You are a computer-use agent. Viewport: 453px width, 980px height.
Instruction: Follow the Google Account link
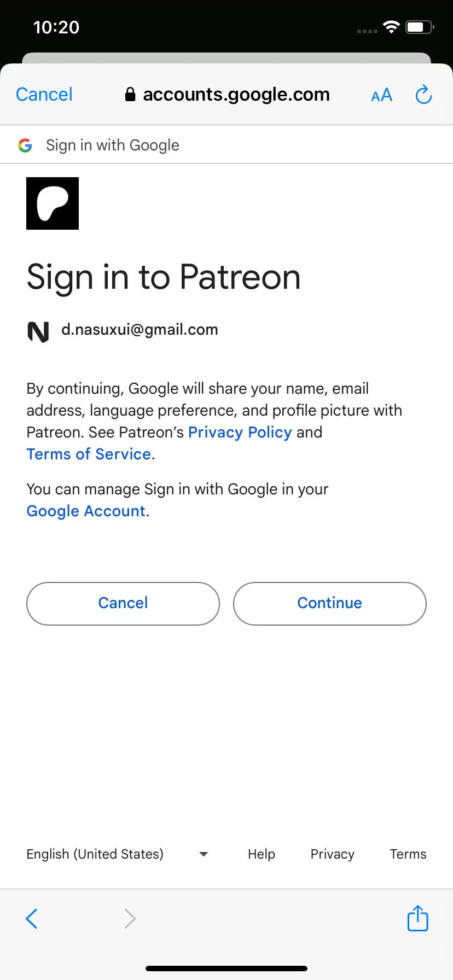[86, 511]
